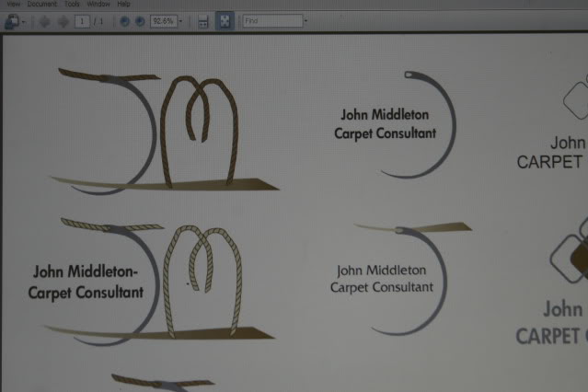The image size is (588, 392).
Task: Click the zoom in button
Action: (x=139, y=21)
